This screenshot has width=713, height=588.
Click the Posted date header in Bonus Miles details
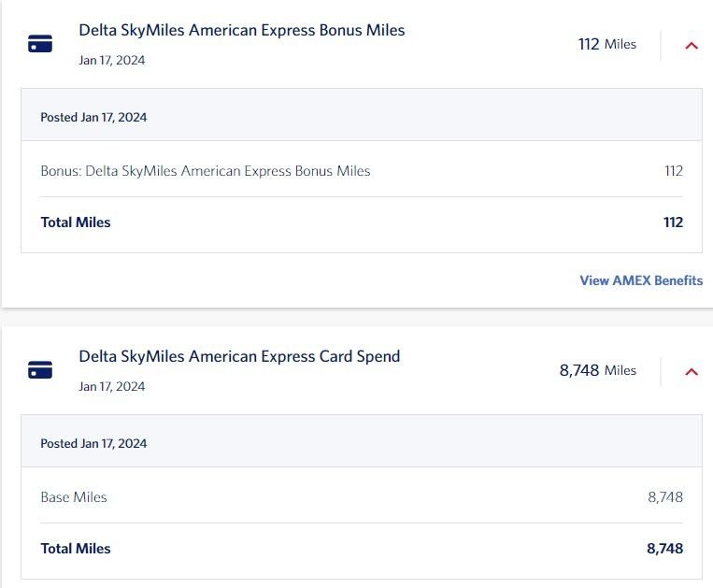coord(93,118)
